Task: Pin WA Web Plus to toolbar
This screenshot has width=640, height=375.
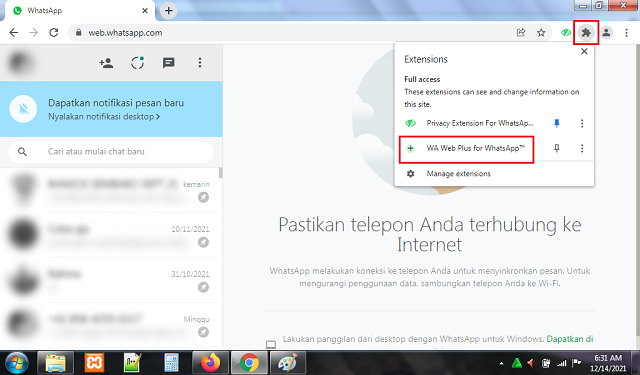Action: pyautogui.click(x=557, y=148)
